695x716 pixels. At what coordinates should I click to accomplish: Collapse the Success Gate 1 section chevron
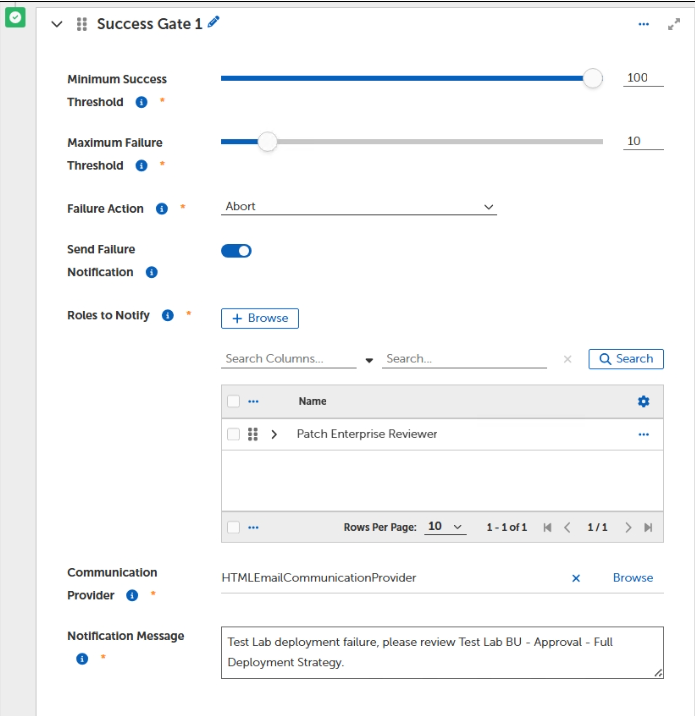57,24
